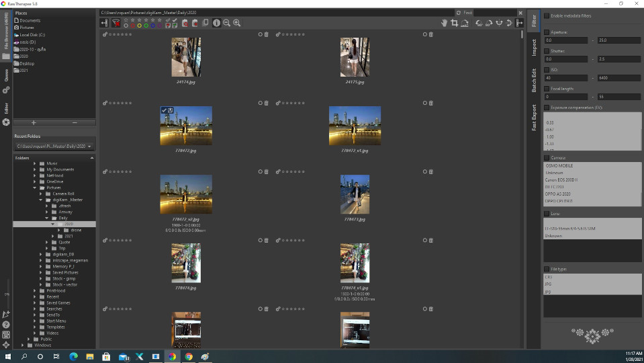The width and height of the screenshot is (644, 363).
Task: Click trash icon on 24174.jpg thumbnail
Action: 266,34
